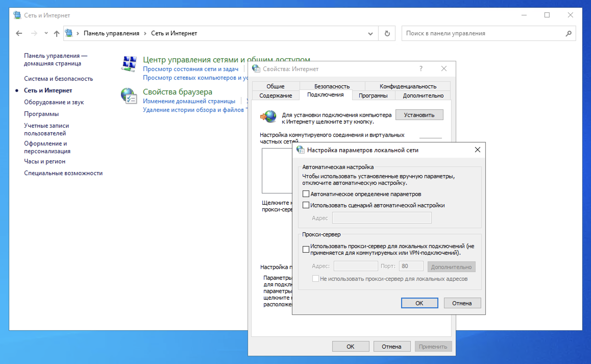Click the Установить button

coord(419,115)
